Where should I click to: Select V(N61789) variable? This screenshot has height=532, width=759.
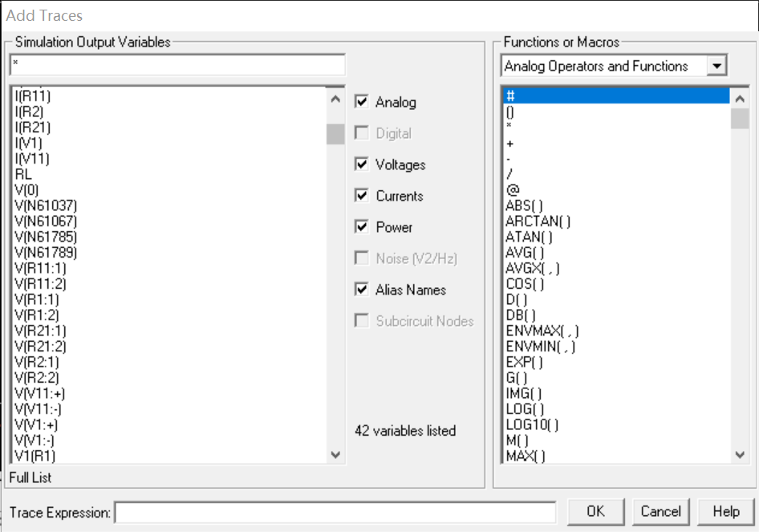tap(46, 253)
